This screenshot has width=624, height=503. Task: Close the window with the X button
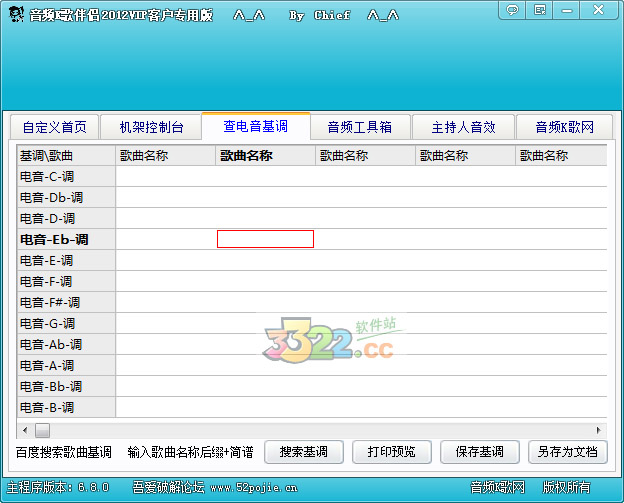[x=598, y=10]
